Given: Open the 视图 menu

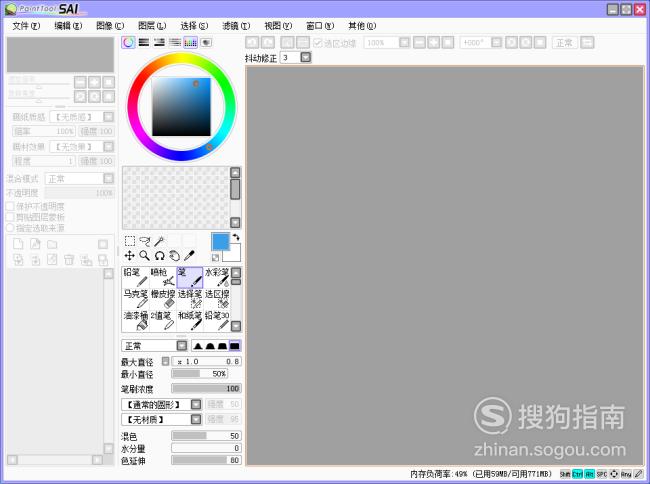Looking at the screenshot, I should click(278, 26).
